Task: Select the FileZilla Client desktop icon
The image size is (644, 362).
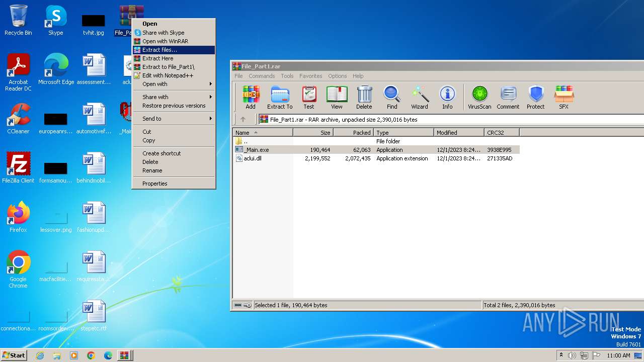Action: (x=18, y=168)
